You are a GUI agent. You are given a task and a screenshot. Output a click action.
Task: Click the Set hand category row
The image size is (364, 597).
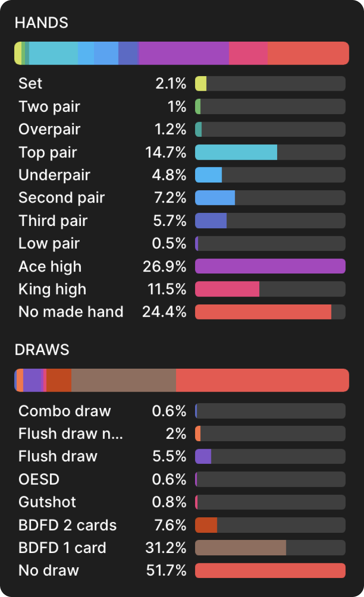[x=182, y=84]
